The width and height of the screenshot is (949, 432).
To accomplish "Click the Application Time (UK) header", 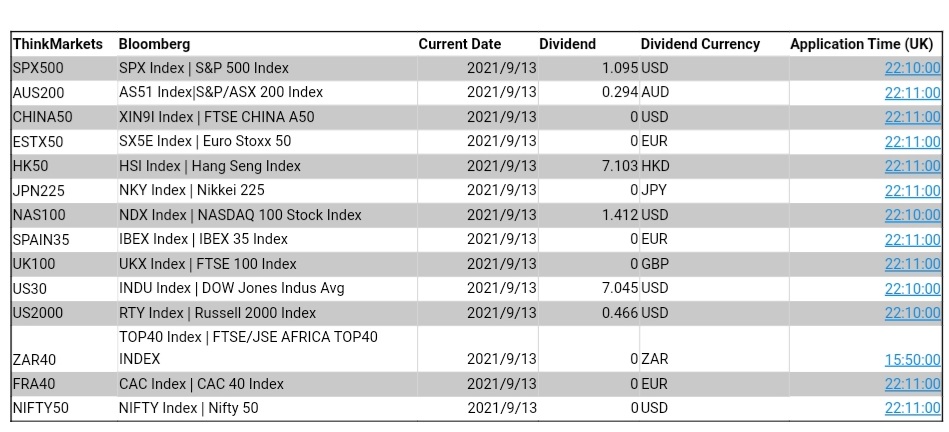I will pyautogui.click(x=861, y=44).
